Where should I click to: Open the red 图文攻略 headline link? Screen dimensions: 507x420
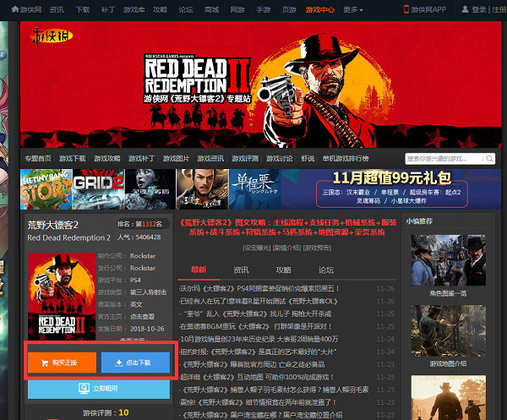tap(288, 227)
